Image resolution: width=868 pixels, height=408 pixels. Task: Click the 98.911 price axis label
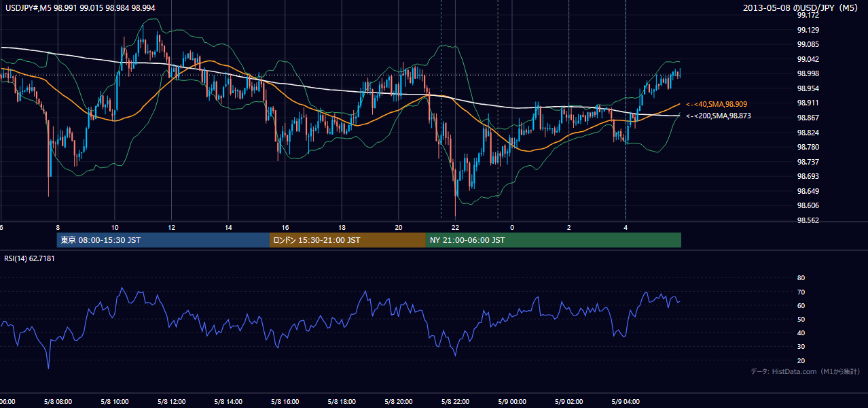point(808,103)
